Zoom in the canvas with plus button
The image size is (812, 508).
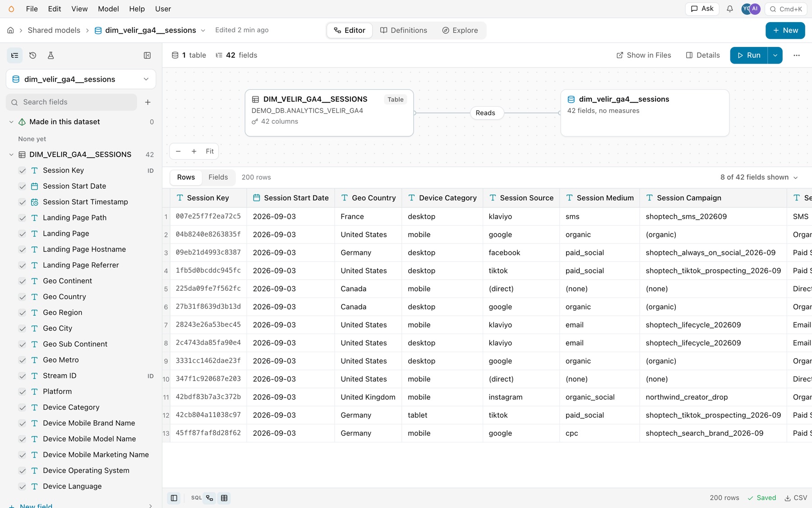click(x=194, y=151)
